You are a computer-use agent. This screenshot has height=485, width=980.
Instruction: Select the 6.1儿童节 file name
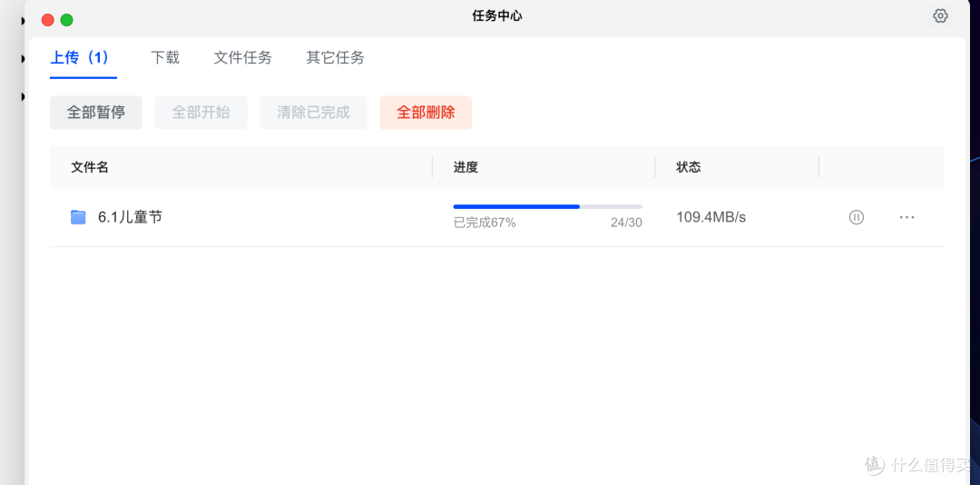130,217
